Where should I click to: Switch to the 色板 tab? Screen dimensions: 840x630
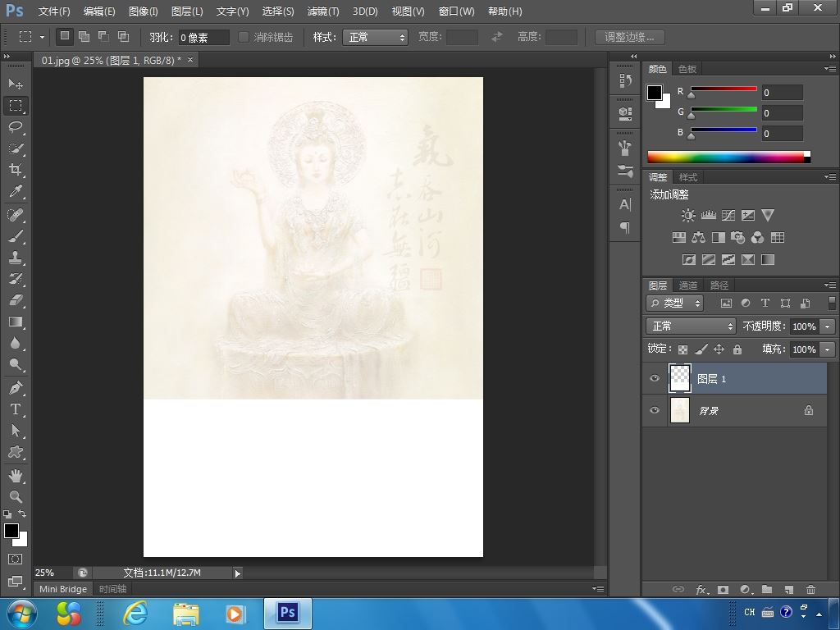pyautogui.click(x=687, y=69)
